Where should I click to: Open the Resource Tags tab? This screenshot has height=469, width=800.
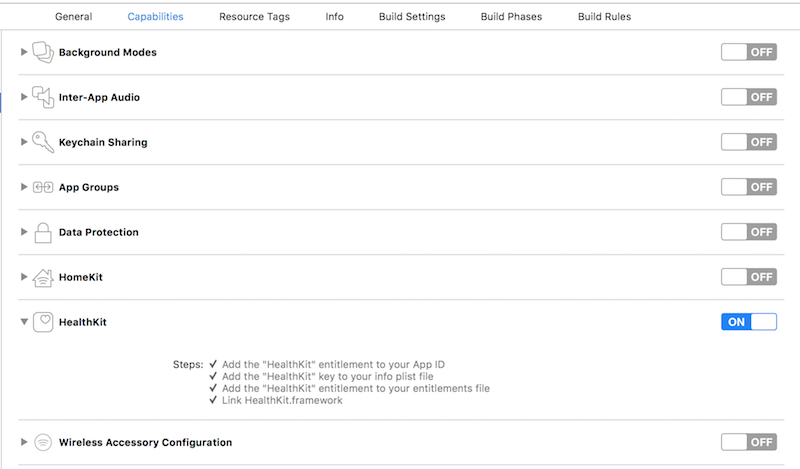pyautogui.click(x=254, y=17)
